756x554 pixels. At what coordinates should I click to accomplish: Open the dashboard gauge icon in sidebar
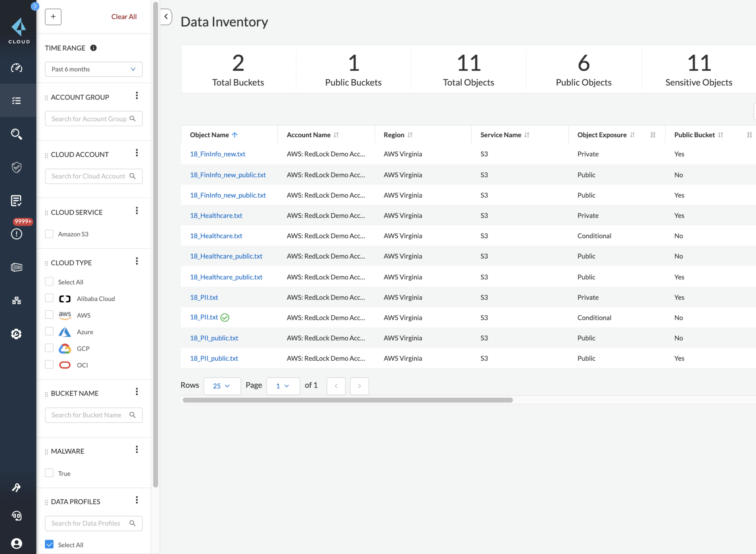coord(16,68)
